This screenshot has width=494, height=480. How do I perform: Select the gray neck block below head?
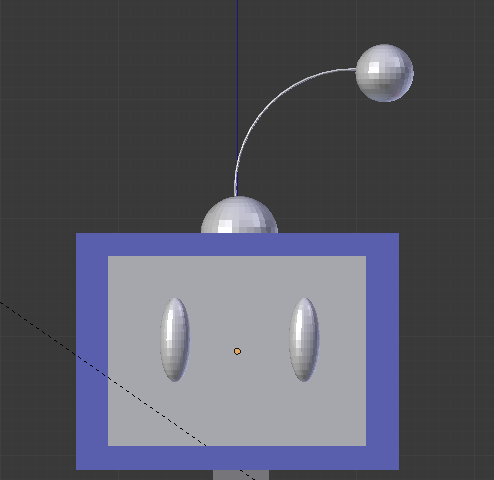click(241, 475)
